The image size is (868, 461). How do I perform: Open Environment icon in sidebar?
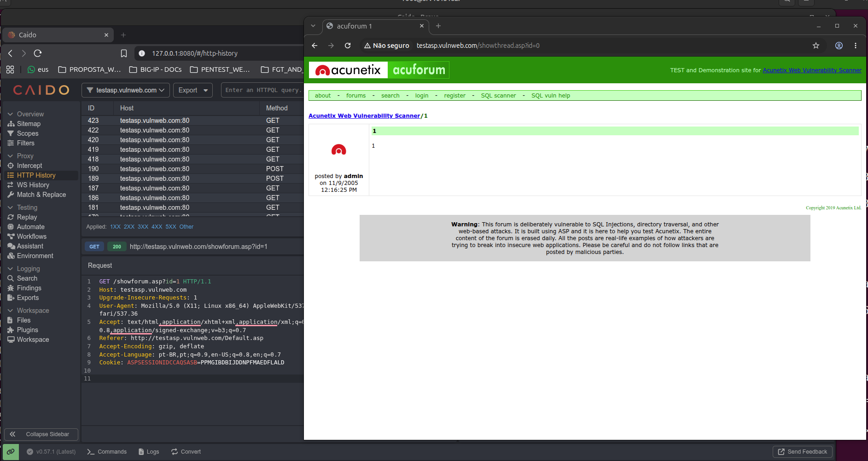[x=11, y=256]
